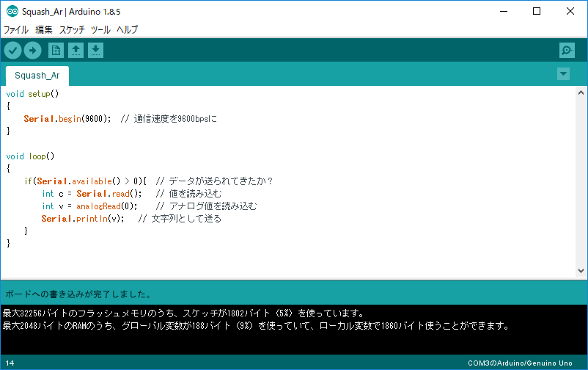The width and height of the screenshot is (588, 370).
Task: Save sketch with the down-arrow icon
Action: pos(95,51)
